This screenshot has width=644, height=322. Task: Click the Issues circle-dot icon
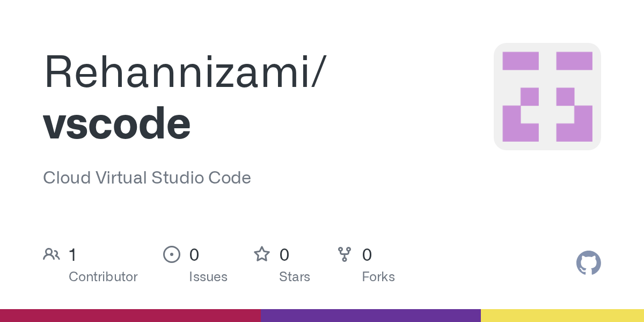point(172,254)
